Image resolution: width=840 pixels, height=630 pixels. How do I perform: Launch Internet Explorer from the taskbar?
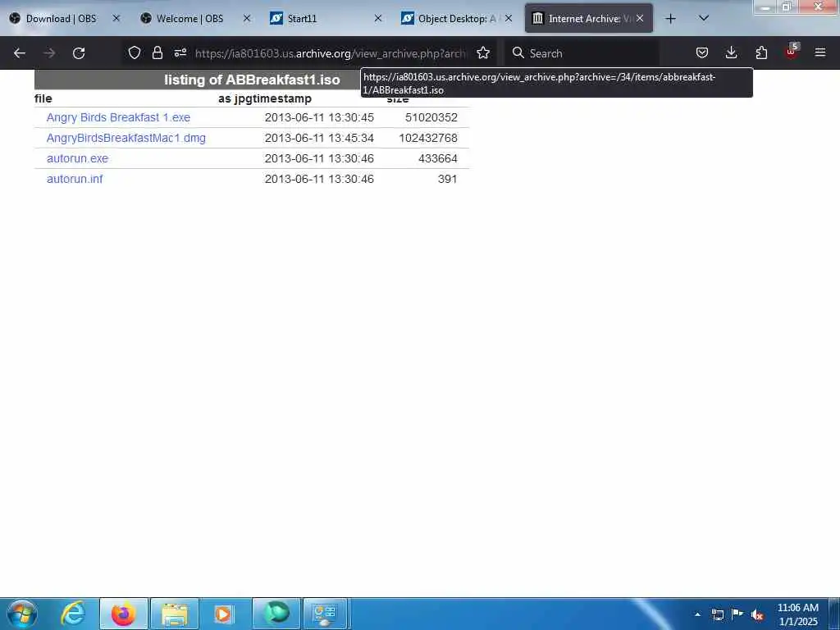coord(73,614)
